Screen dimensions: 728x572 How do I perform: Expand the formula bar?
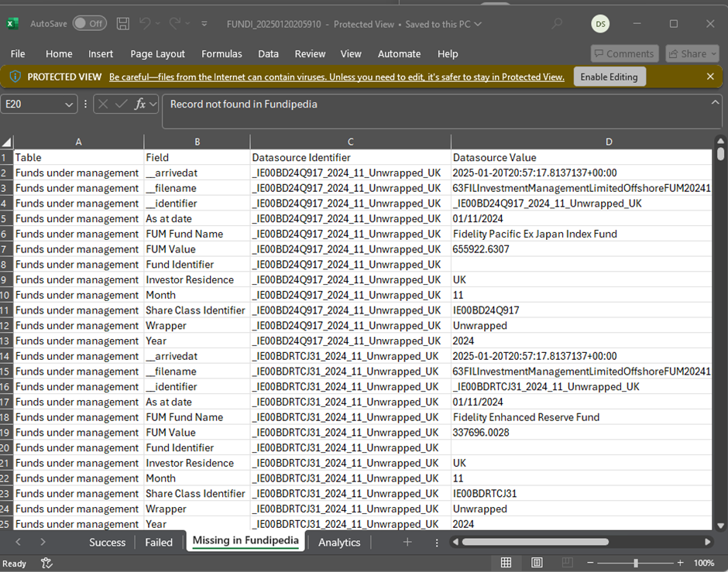[715, 104]
